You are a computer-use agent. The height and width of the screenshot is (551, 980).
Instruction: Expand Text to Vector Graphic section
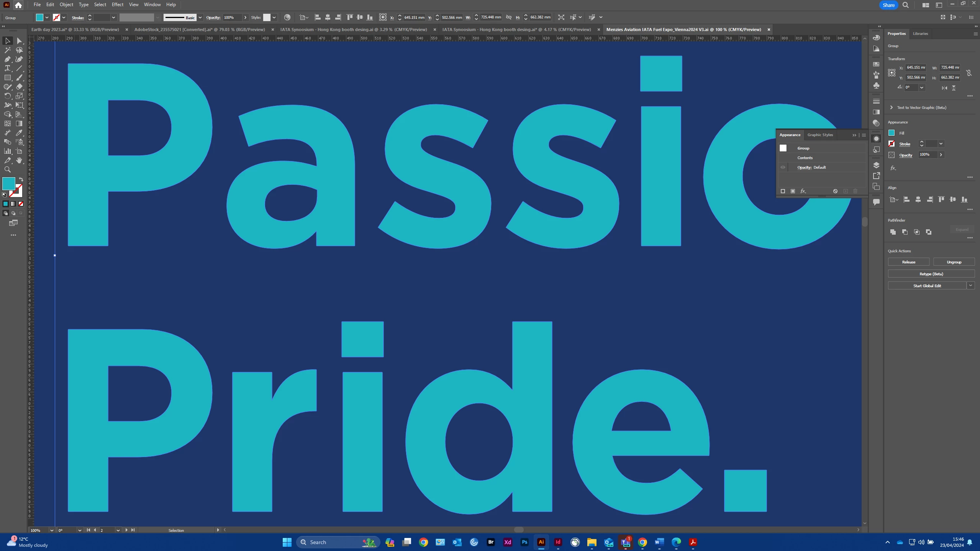(x=892, y=107)
